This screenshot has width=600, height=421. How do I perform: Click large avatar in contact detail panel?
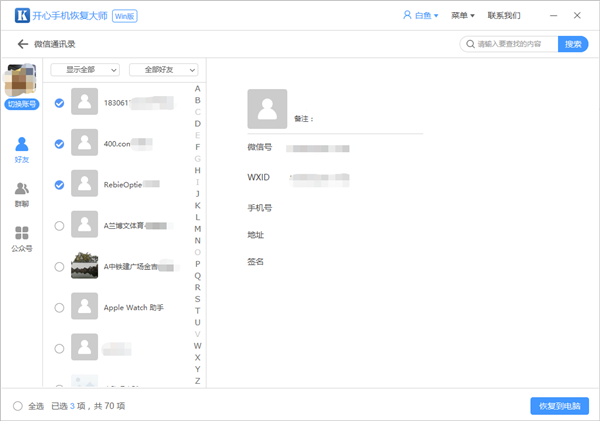[x=267, y=109]
